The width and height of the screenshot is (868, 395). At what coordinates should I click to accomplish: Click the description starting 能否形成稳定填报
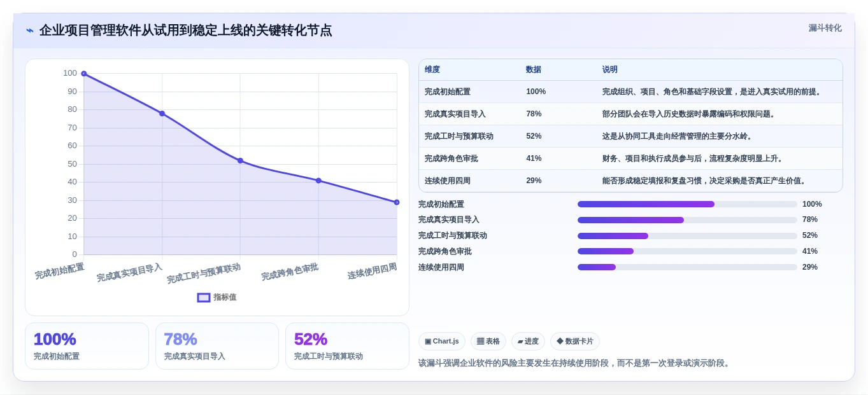pos(706,181)
